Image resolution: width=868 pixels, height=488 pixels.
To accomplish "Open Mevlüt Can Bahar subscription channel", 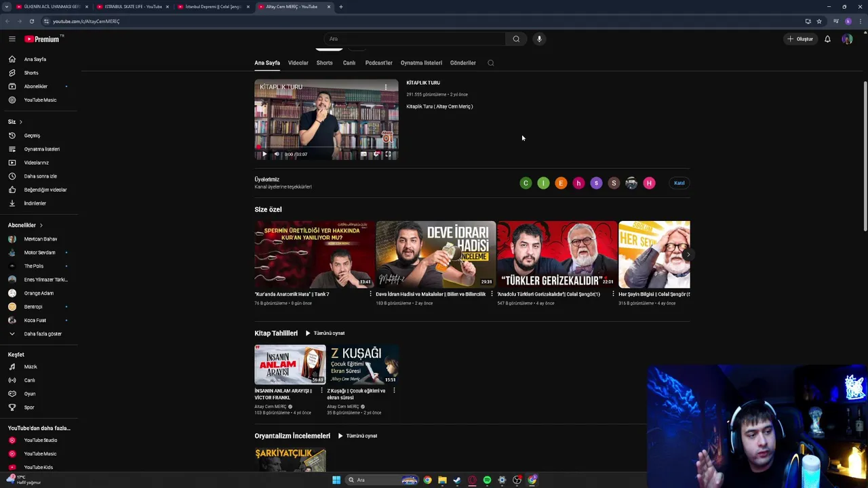I will 39,239.
